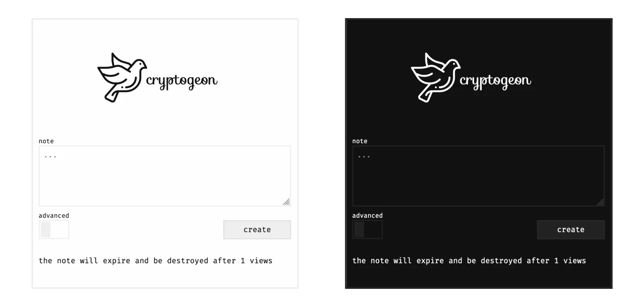Click the "note" label in light panel

(46, 141)
